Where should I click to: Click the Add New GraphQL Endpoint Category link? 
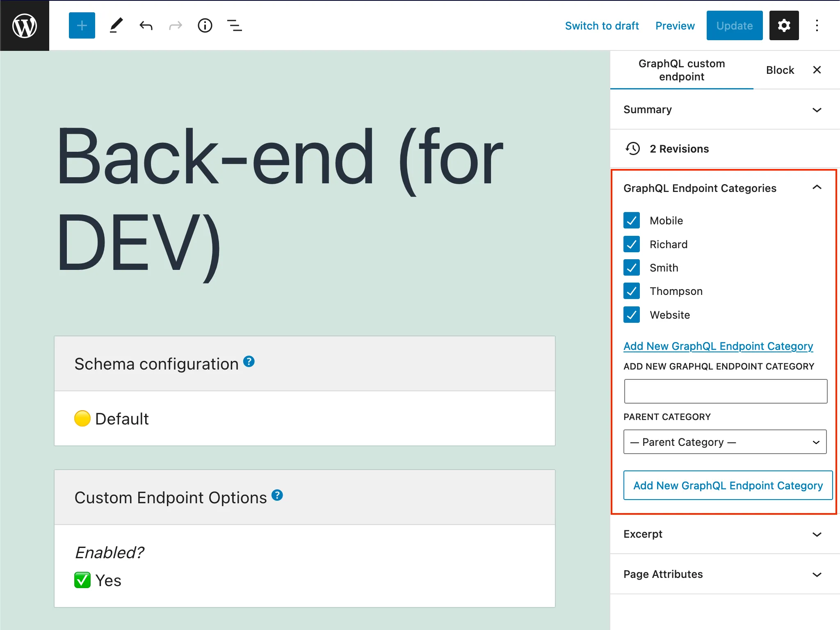coord(718,345)
